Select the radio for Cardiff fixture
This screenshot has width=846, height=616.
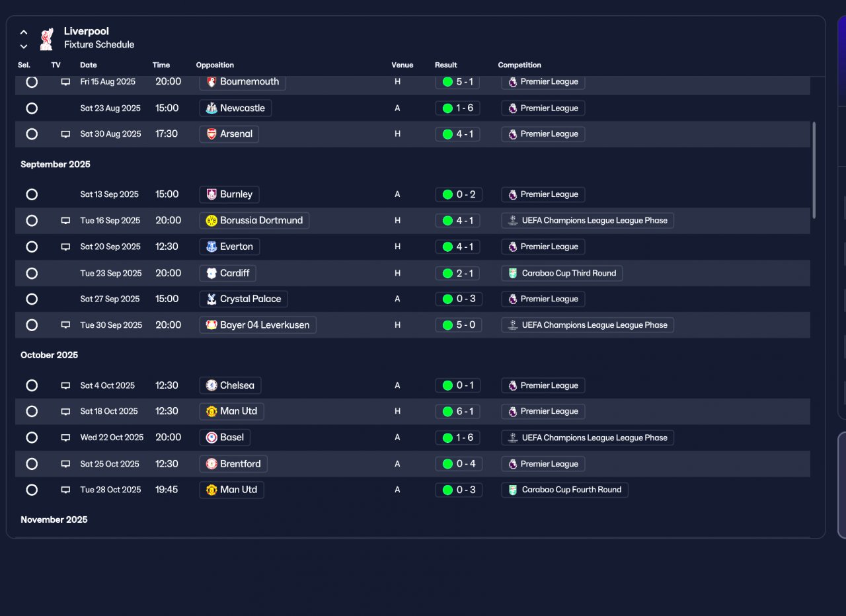coord(32,273)
